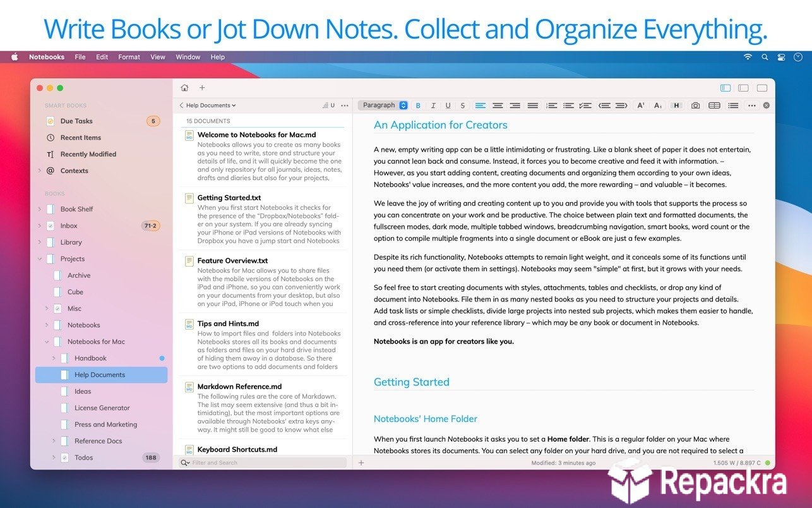Select Recently Modified smart book
812x508 pixels.
[101, 154]
